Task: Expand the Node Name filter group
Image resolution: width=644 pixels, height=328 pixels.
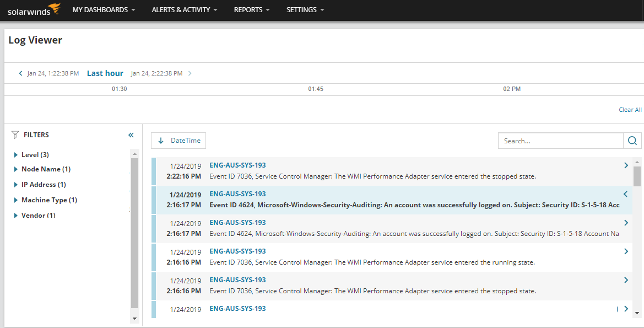Action: [16, 169]
